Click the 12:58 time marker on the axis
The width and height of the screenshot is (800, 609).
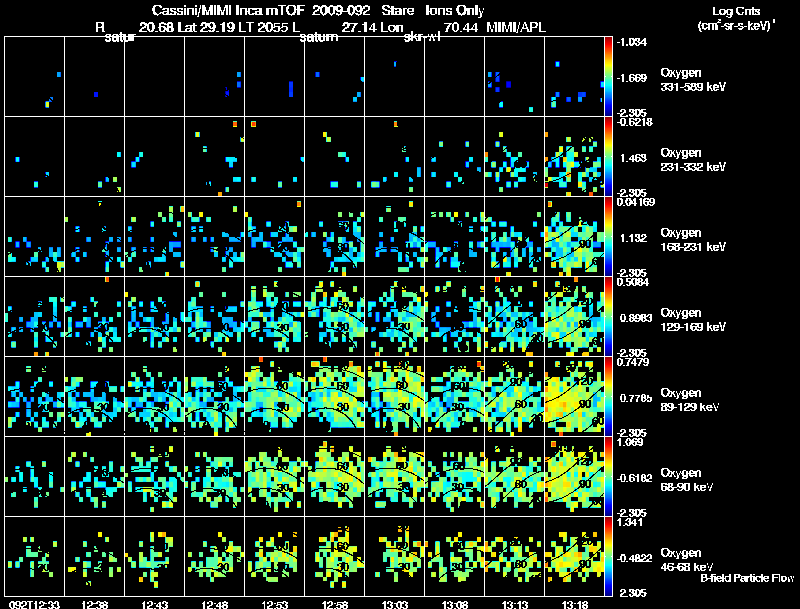(335, 604)
